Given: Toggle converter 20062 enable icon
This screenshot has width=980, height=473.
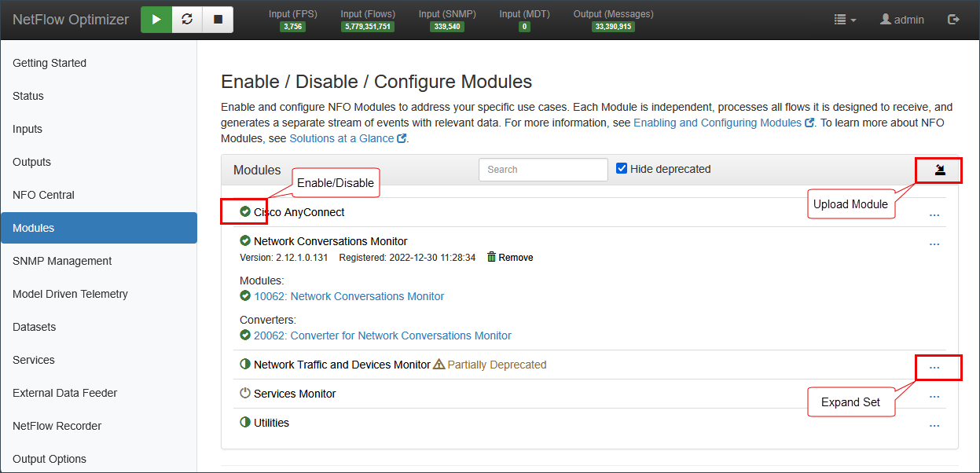Looking at the screenshot, I should point(244,335).
